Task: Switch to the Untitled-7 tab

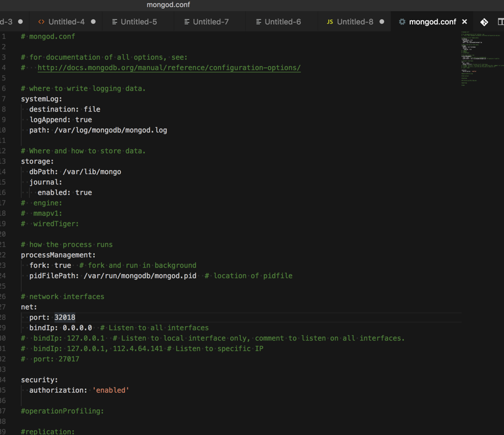Action: tap(211, 22)
